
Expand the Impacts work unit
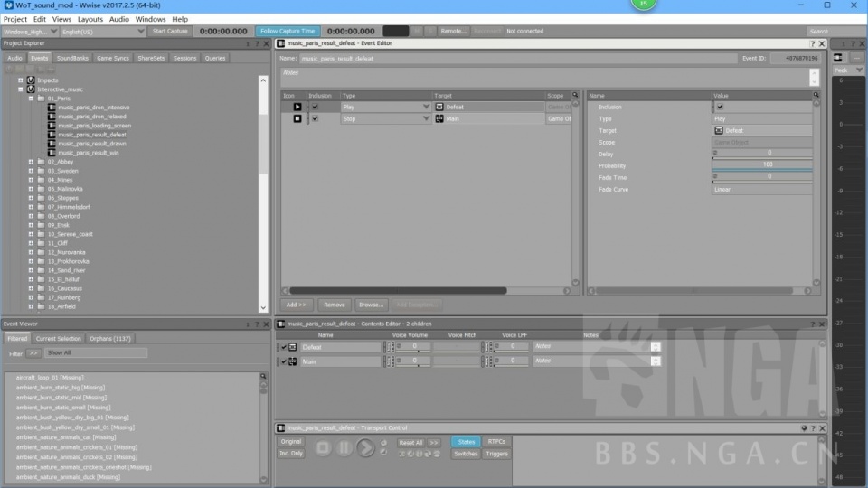click(21, 80)
